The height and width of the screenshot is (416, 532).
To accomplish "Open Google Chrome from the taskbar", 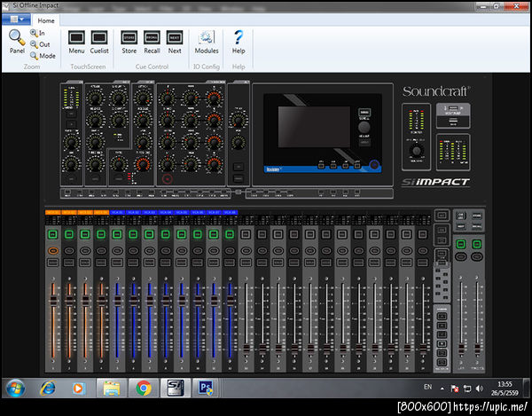I will (x=144, y=388).
